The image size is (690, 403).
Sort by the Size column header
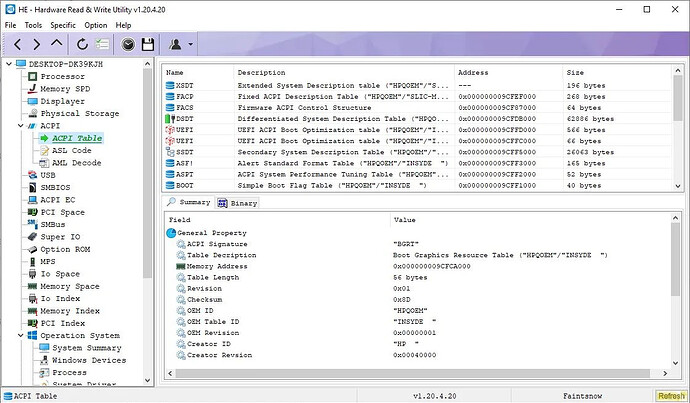point(617,73)
